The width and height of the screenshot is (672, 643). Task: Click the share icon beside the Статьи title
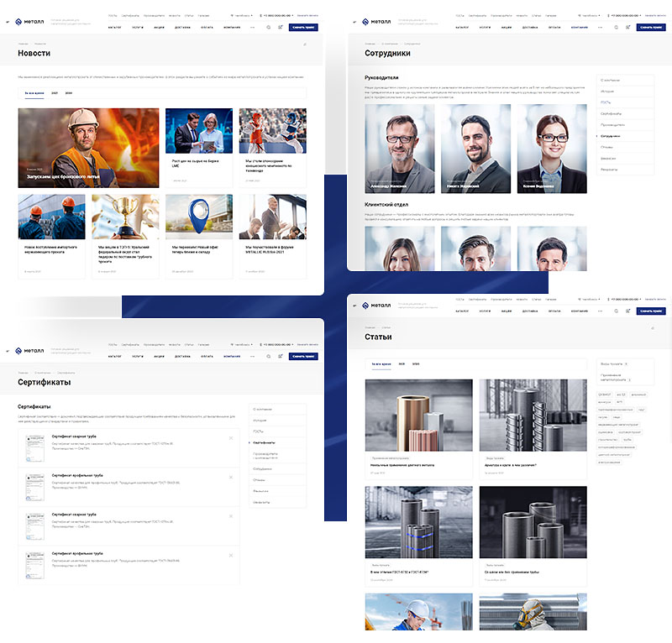tap(653, 327)
